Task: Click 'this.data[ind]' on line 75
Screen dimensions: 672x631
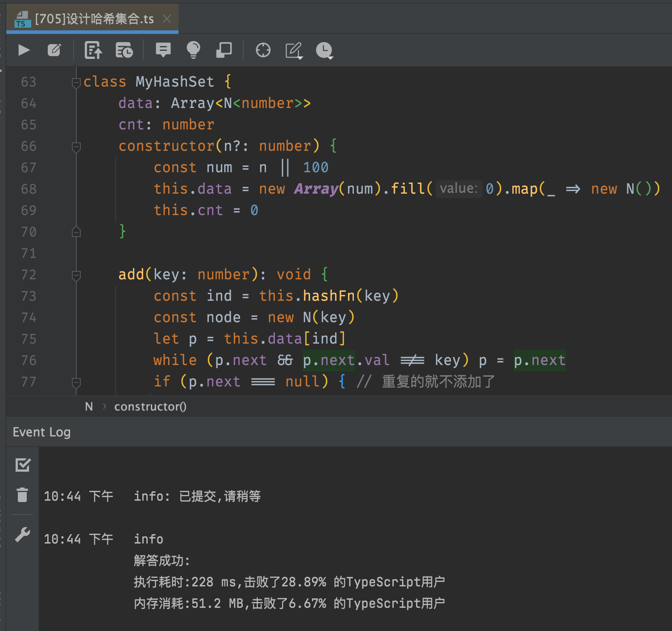Action: [x=285, y=339]
